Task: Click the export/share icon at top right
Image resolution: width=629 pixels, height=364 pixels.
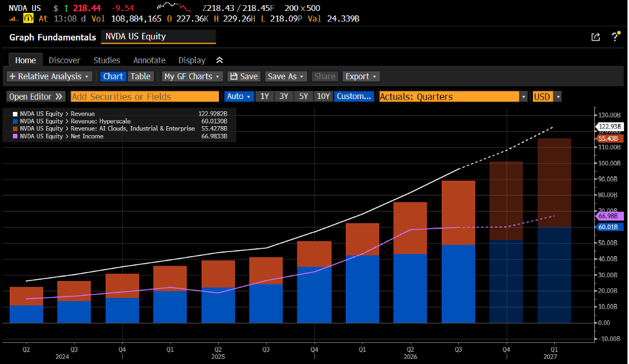Action: coord(596,37)
